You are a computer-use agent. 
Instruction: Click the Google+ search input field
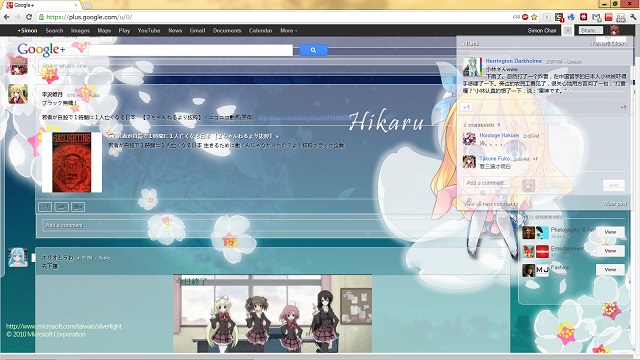191,50
